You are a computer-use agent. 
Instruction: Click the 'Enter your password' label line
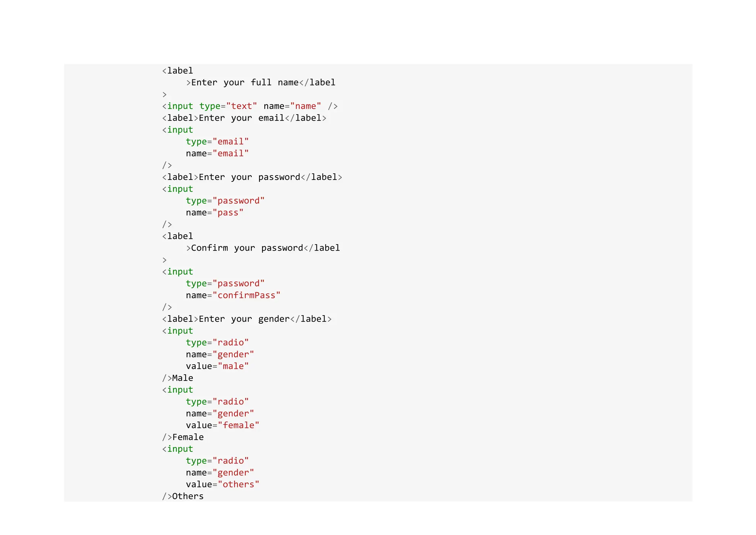(252, 177)
